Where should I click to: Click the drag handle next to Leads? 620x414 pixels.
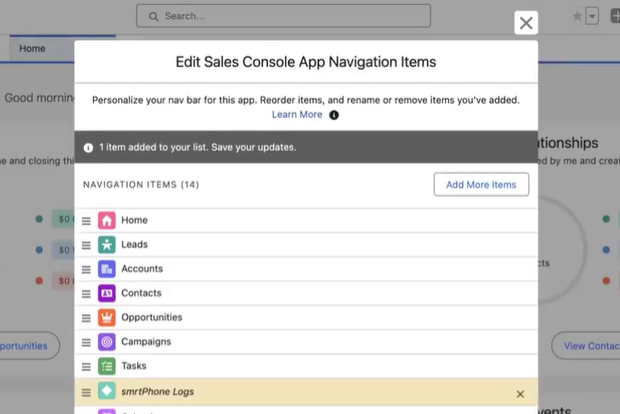click(x=86, y=245)
